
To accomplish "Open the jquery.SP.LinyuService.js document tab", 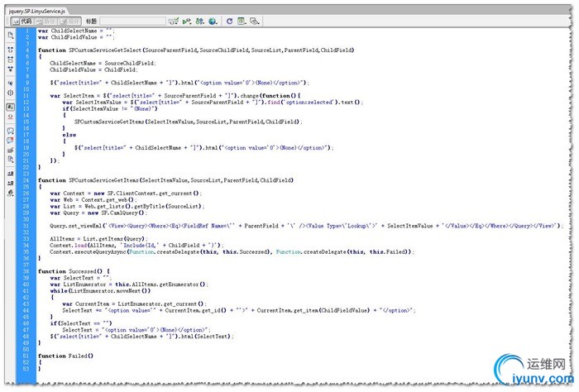I will coord(36,11).
